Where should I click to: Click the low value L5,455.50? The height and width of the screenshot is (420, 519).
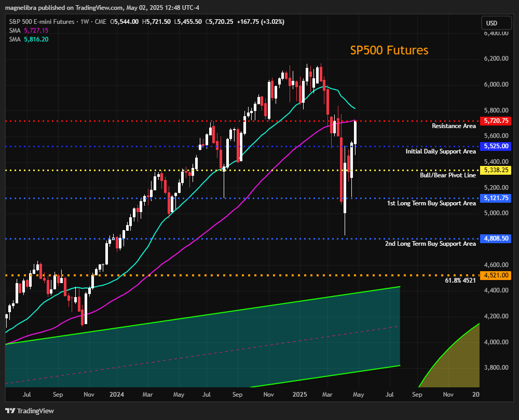click(188, 22)
